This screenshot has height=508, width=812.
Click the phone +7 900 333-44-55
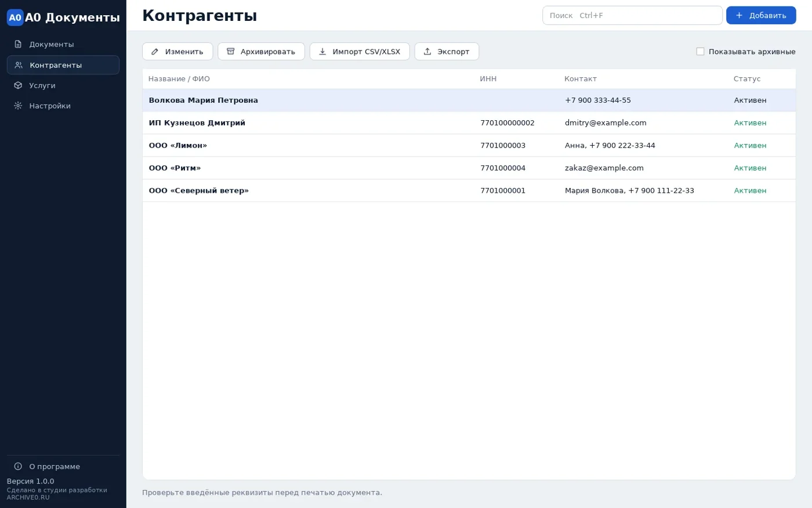click(x=598, y=100)
